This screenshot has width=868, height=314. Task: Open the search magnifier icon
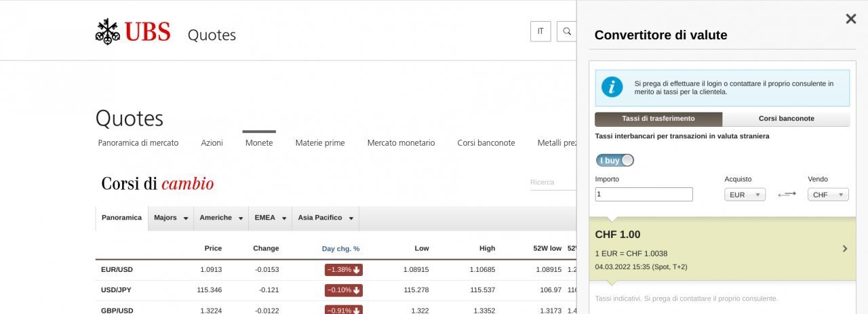(x=566, y=31)
